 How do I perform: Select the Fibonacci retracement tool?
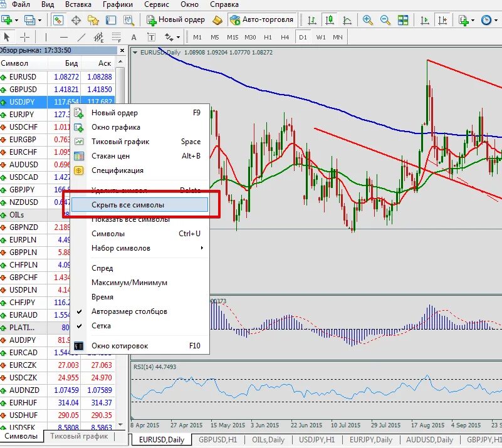(116, 38)
